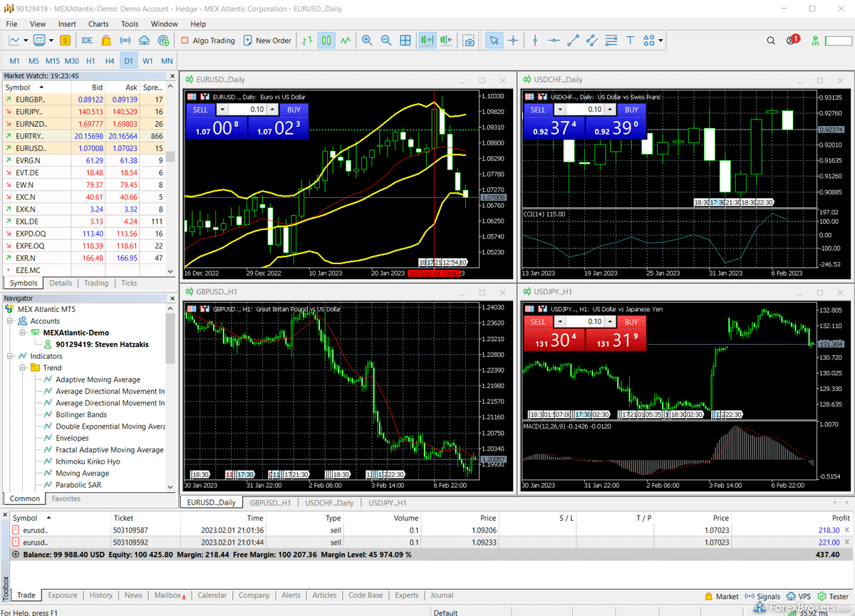Viewport: 855px width, 616px height.
Task: Select the H1 timeframe
Action: click(x=90, y=61)
